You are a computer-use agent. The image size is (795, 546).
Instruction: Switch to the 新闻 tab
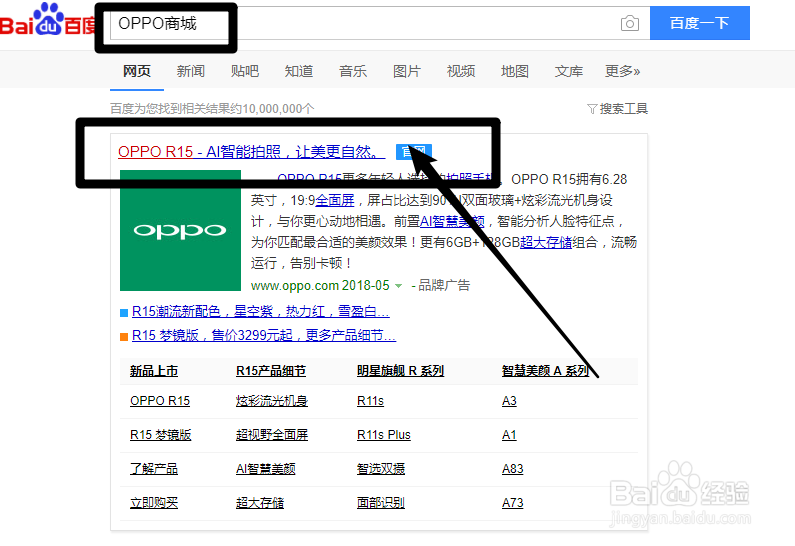[191, 71]
